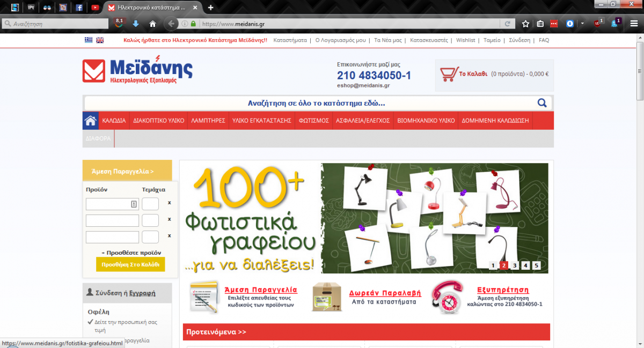644x348 pixels.
Task: Show site information via info icon
Action: click(x=184, y=24)
